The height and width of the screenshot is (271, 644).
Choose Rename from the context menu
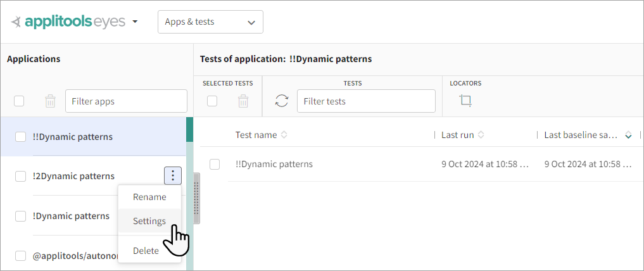pos(149,197)
